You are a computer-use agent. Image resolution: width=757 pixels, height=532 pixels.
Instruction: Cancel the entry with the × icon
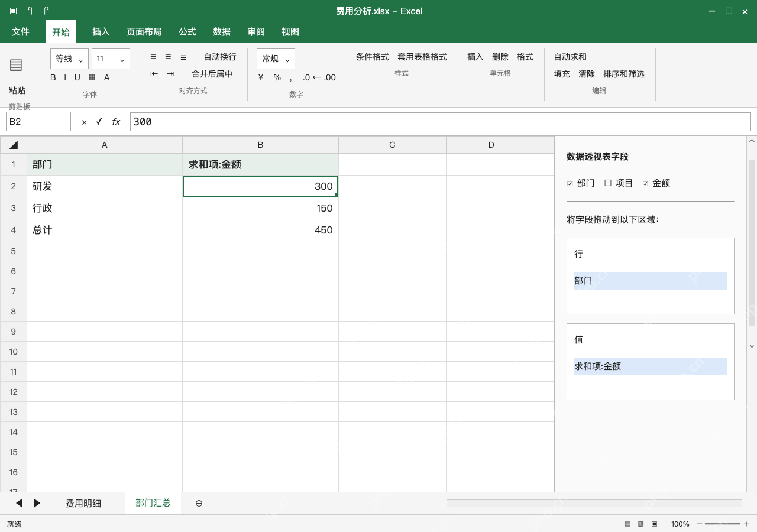84,122
